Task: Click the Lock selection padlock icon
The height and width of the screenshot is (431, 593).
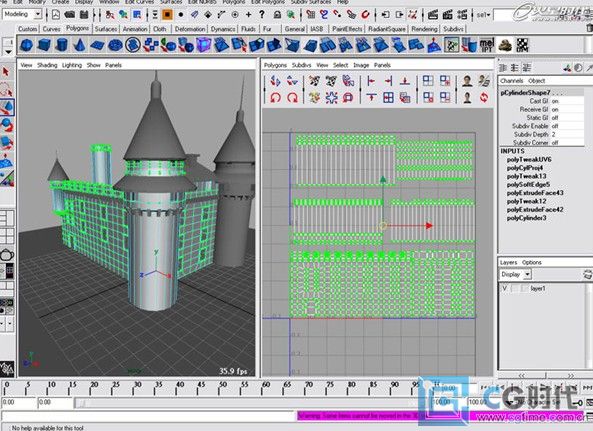Action: click(x=277, y=15)
